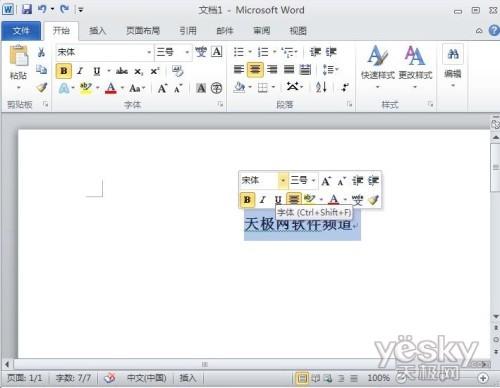Select the Format Painter in the ribbon

click(42, 87)
